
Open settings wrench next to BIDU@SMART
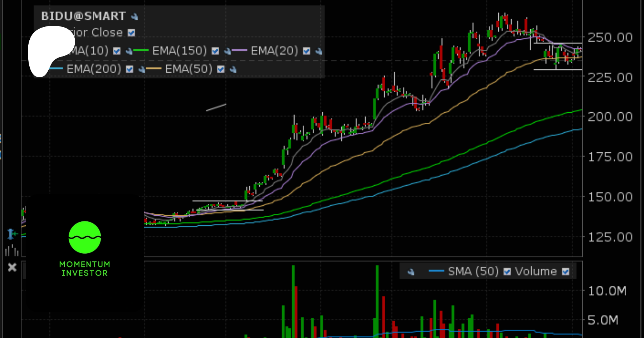(x=135, y=16)
